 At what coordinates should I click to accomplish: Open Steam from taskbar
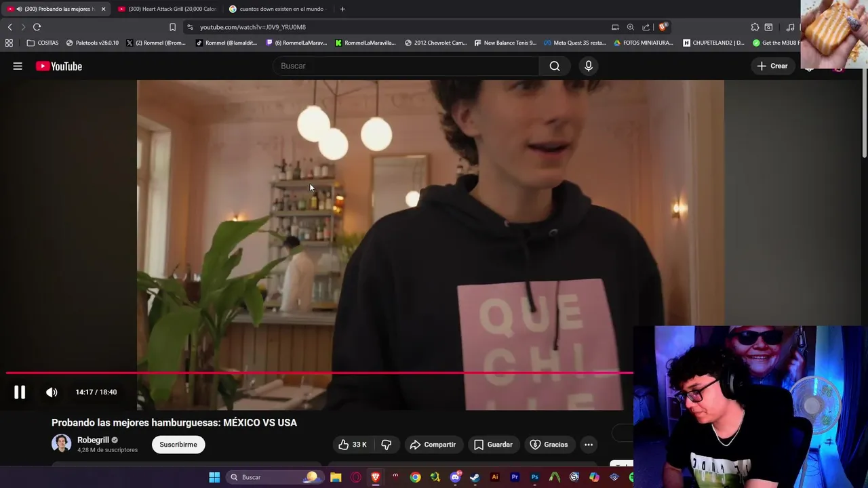pos(475,477)
